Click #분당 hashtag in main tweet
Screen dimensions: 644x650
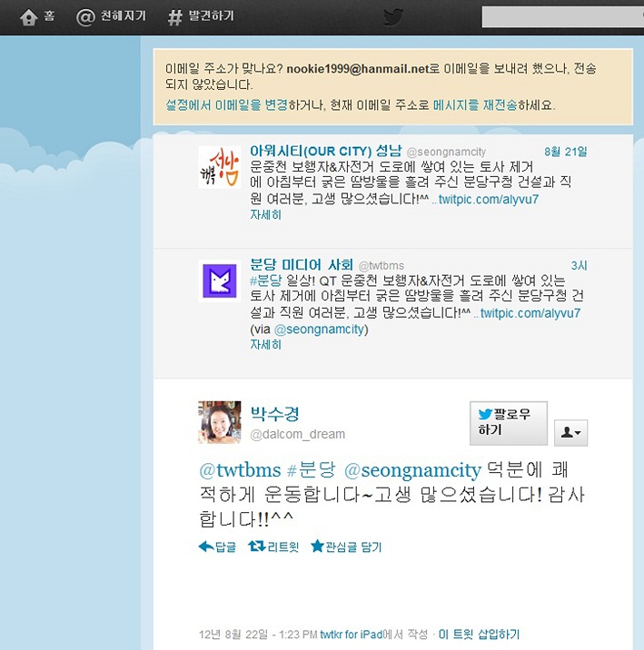[x=311, y=470]
